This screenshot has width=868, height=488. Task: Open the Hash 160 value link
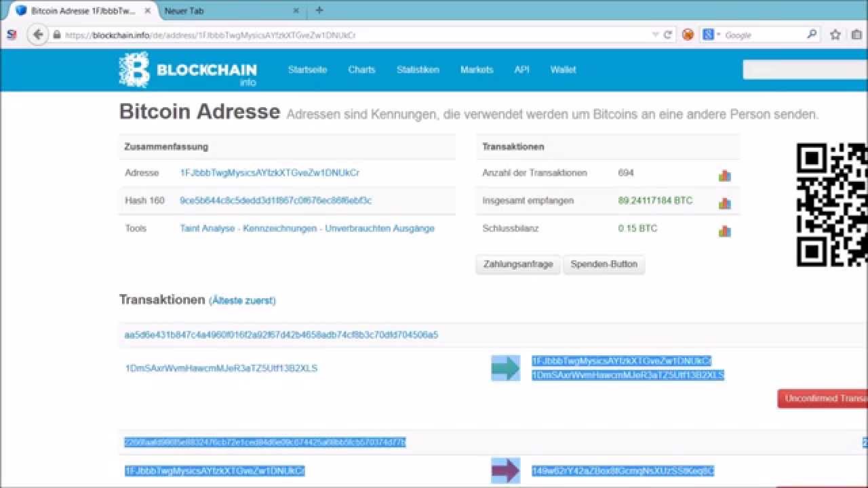pyautogui.click(x=275, y=201)
